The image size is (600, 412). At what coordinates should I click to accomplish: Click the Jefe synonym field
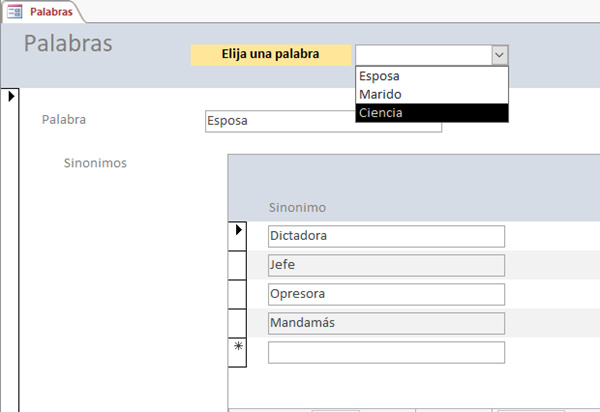pos(386,265)
